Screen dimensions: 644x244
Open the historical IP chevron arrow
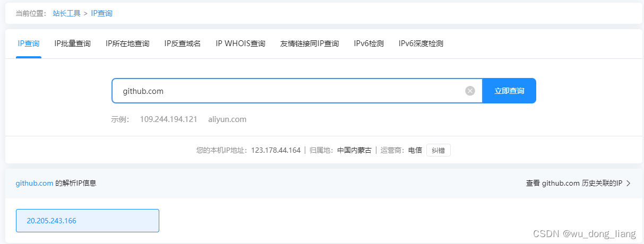click(x=629, y=184)
